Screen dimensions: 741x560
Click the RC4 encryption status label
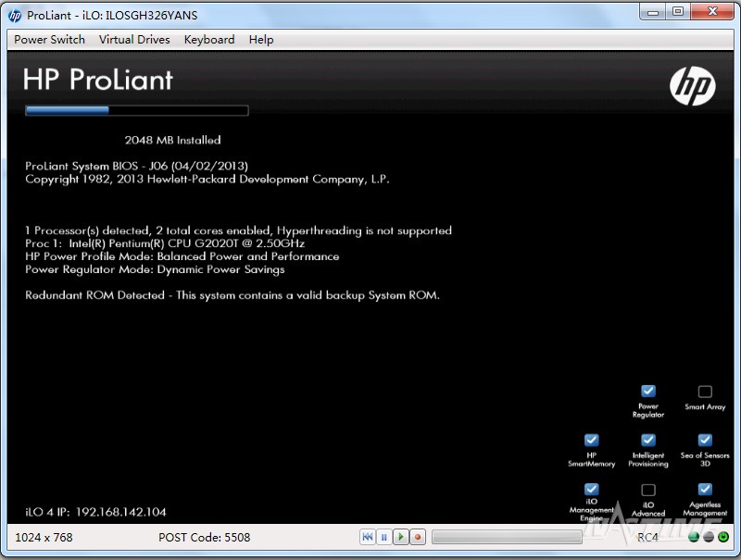pyautogui.click(x=647, y=538)
